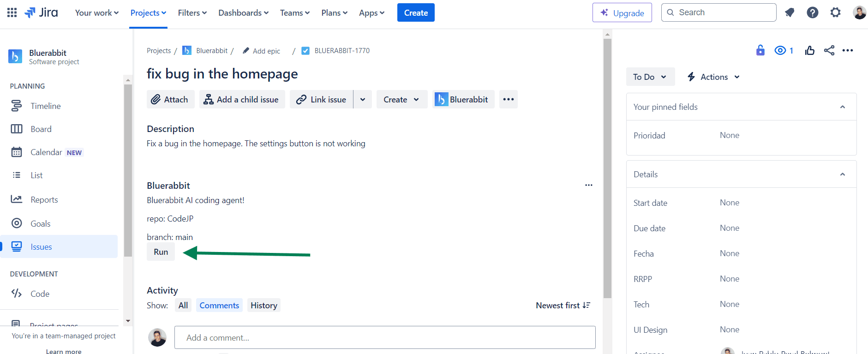
Task: Open notifications bell icon
Action: tap(790, 12)
